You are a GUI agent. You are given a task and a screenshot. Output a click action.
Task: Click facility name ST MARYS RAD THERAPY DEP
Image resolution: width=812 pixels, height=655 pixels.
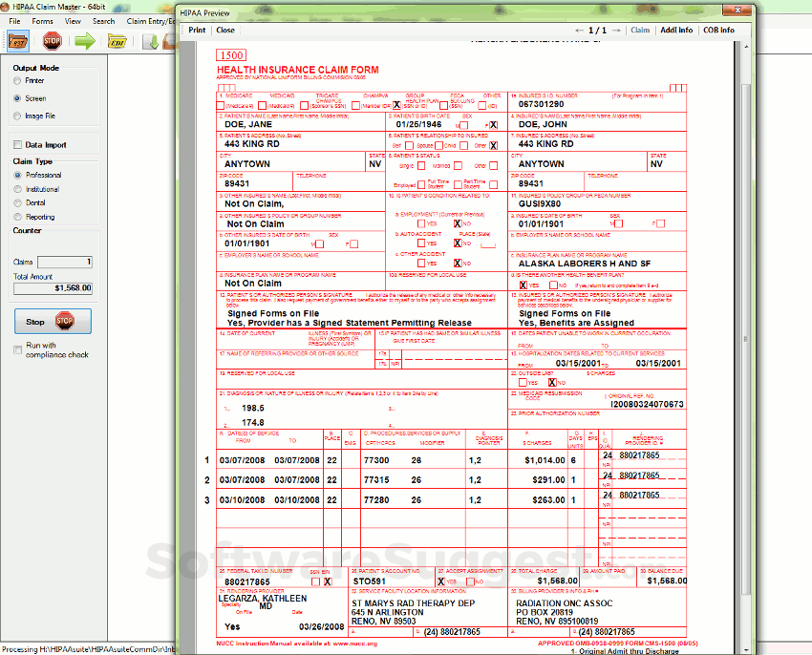(414, 603)
